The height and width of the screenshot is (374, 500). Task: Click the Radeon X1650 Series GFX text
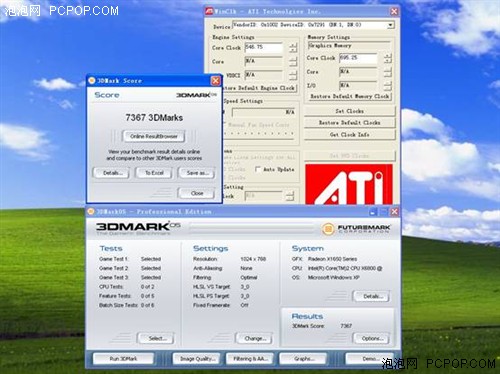[x=332, y=259]
